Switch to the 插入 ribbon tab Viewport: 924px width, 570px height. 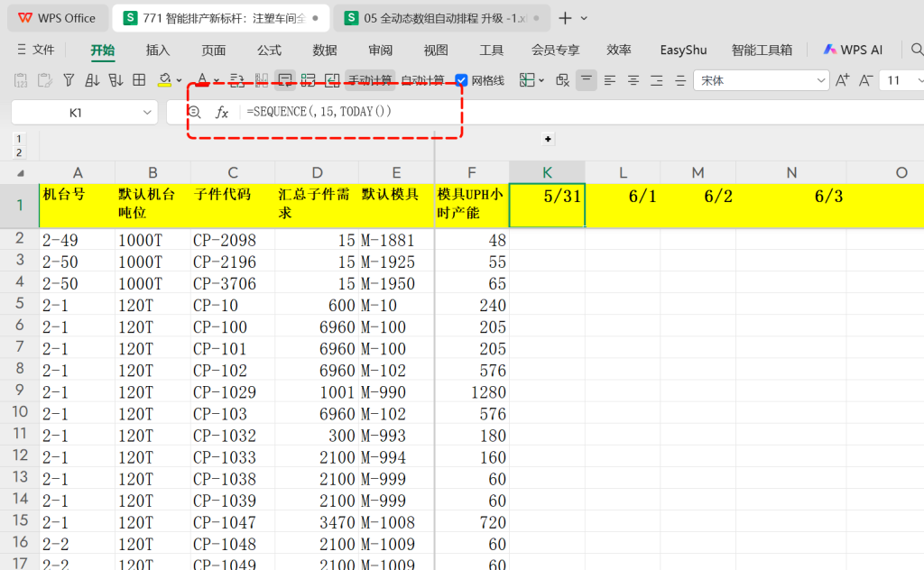tap(158, 50)
